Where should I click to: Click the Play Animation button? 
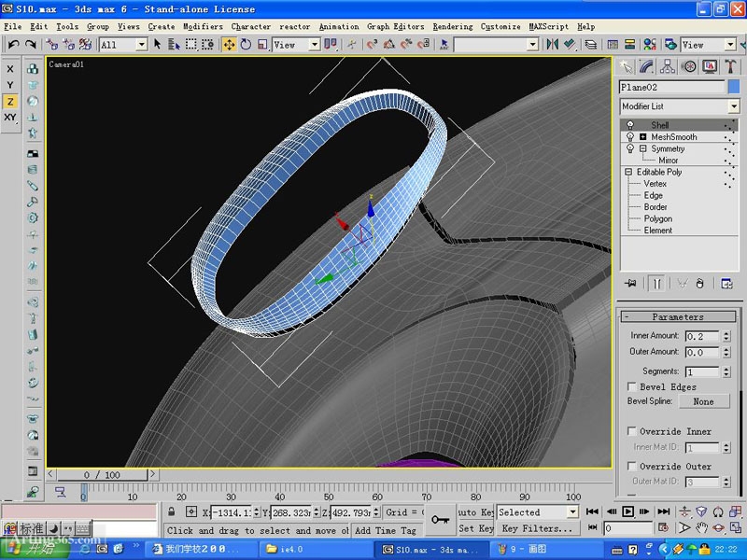(627, 511)
